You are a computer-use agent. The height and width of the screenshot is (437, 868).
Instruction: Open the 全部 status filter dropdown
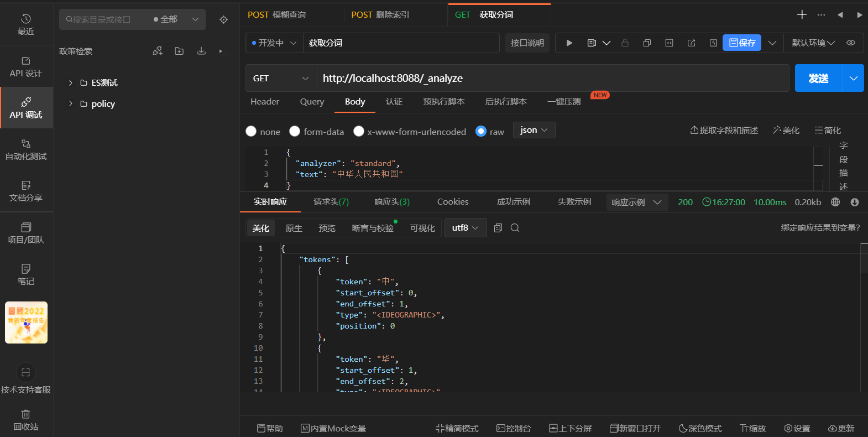click(176, 19)
